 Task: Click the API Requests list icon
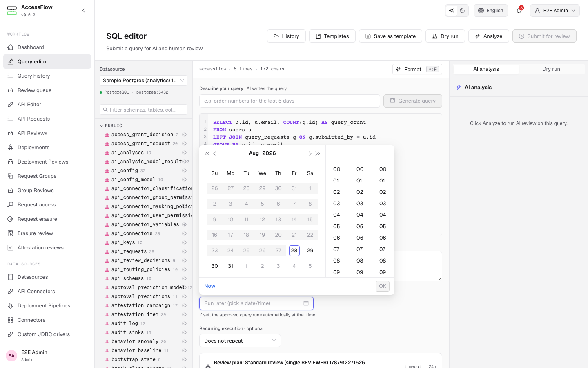[x=11, y=119]
